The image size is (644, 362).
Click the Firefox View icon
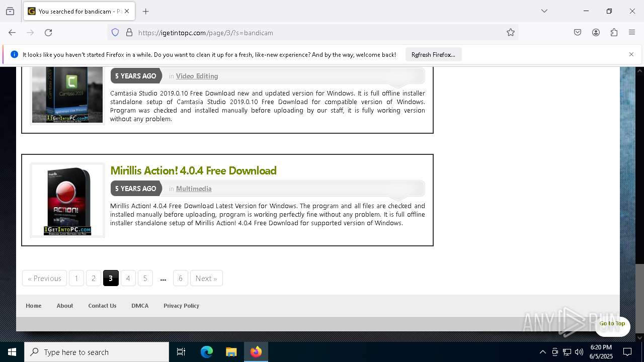pyautogui.click(x=10, y=11)
